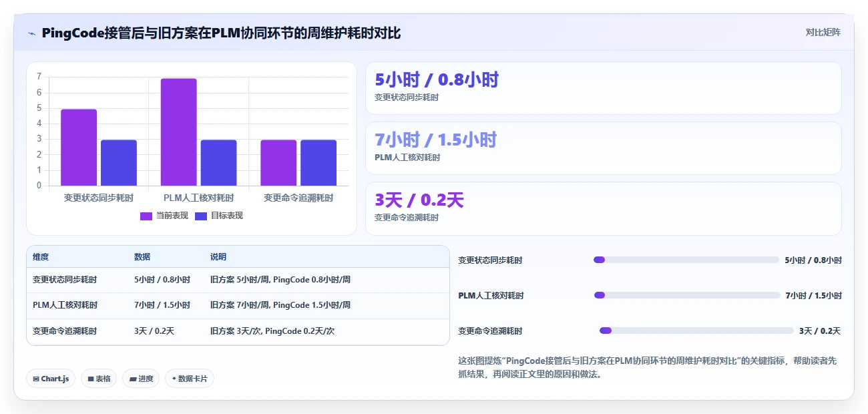Click description 旧方案 7小时/周, PingCode 1.5小时/周

click(280, 305)
